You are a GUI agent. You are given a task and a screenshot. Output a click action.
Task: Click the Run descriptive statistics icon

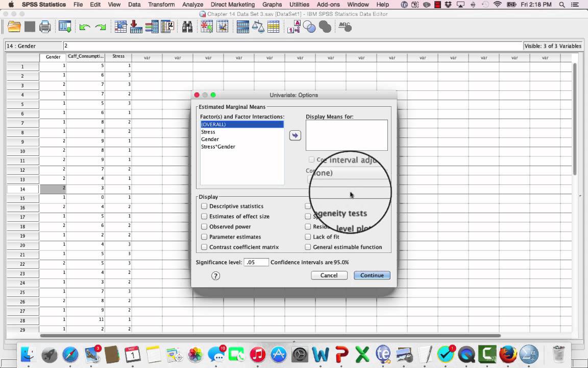pos(167,27)
